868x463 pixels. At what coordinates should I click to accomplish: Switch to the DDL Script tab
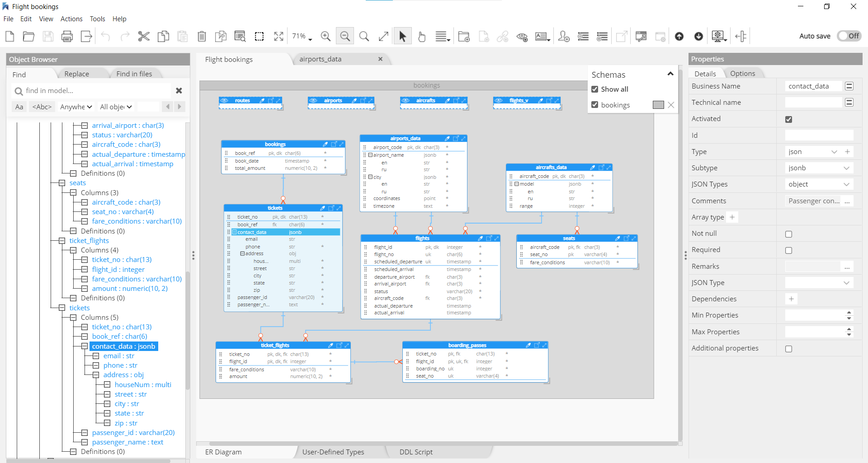(416, 452)
